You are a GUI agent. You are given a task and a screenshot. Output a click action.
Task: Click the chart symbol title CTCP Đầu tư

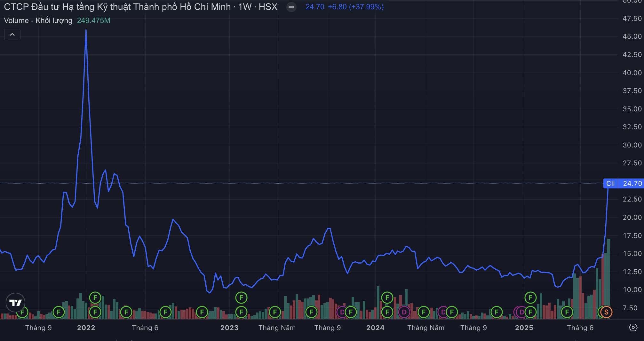(117, 7)
